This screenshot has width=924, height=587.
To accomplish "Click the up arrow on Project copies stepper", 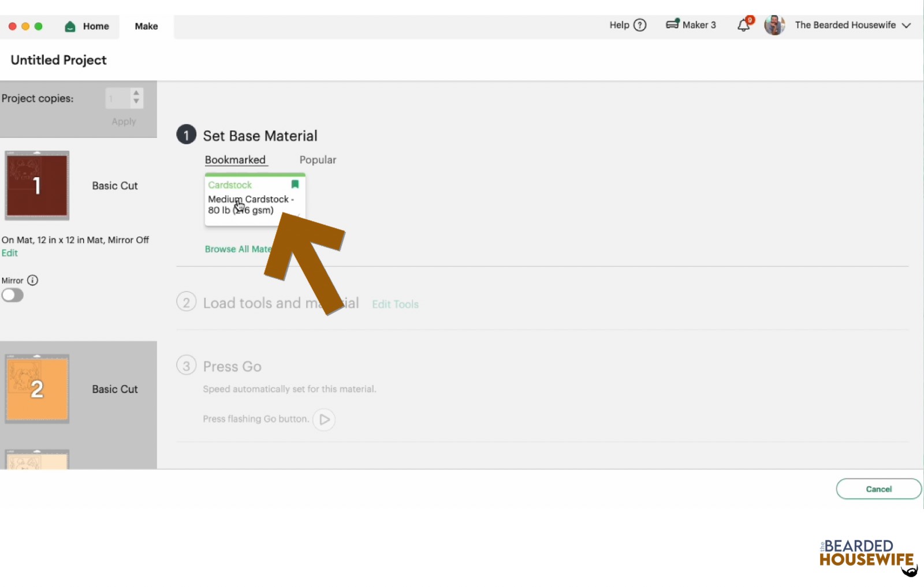I will 136,94.
